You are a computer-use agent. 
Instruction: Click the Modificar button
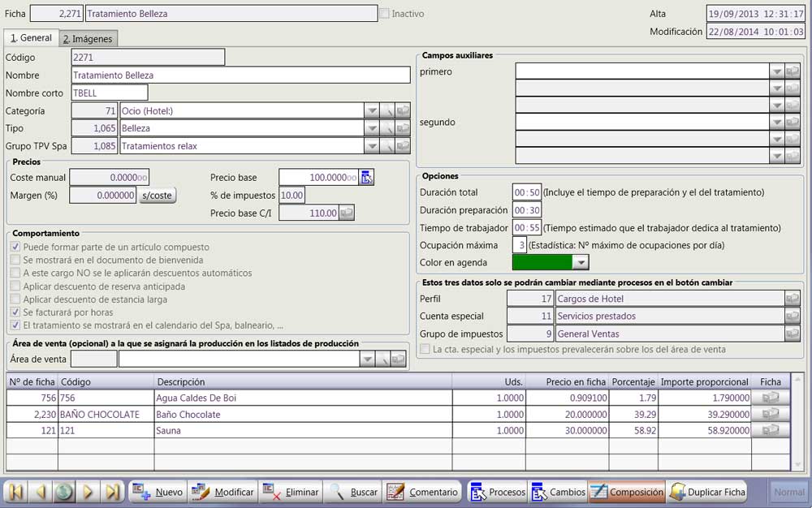pos(222,492)
